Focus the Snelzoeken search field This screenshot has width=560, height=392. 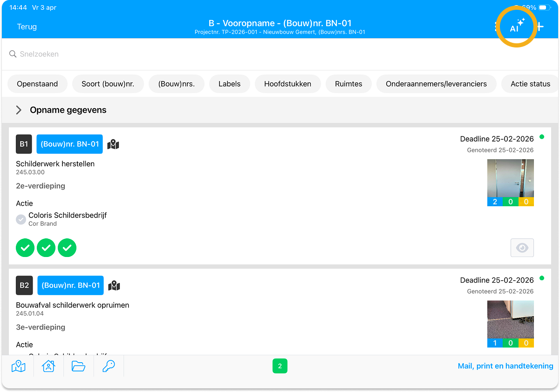click(140, 54)
